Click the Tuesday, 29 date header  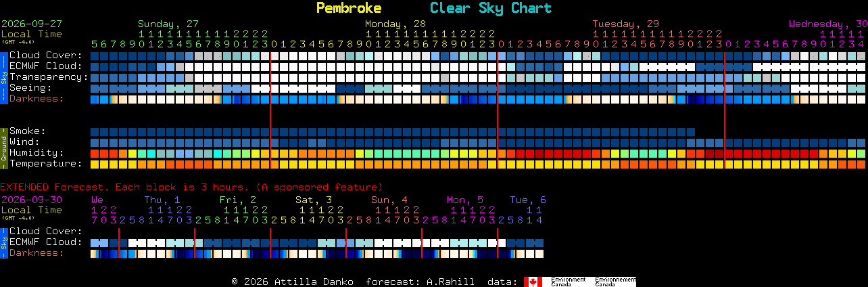tap(626, 24)
